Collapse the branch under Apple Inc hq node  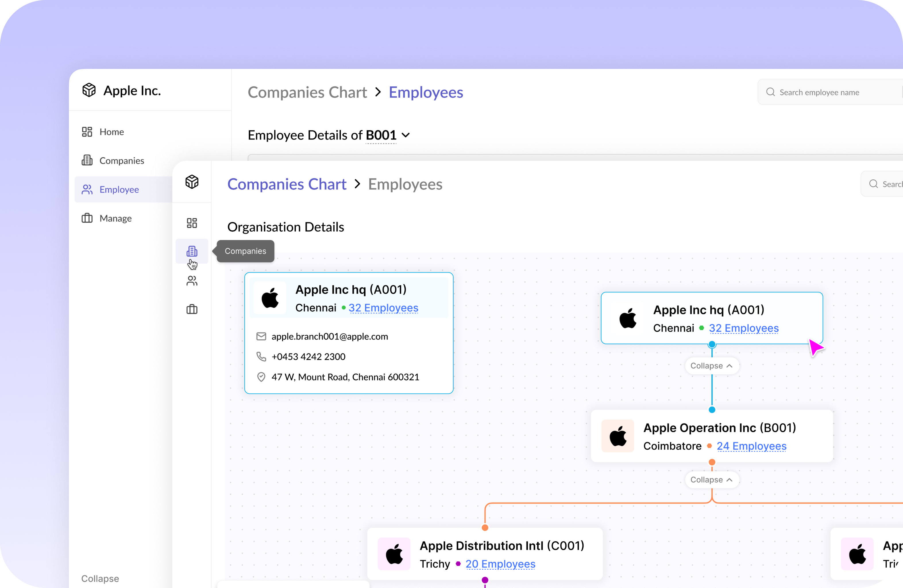[712, 366]
